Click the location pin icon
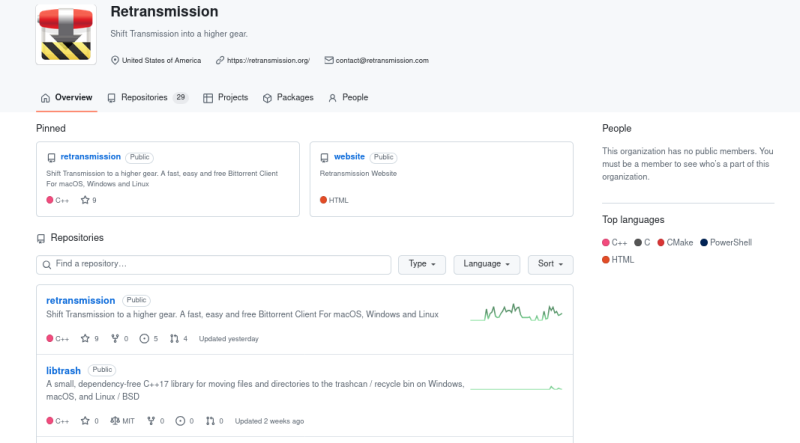 tap(115, 60)
